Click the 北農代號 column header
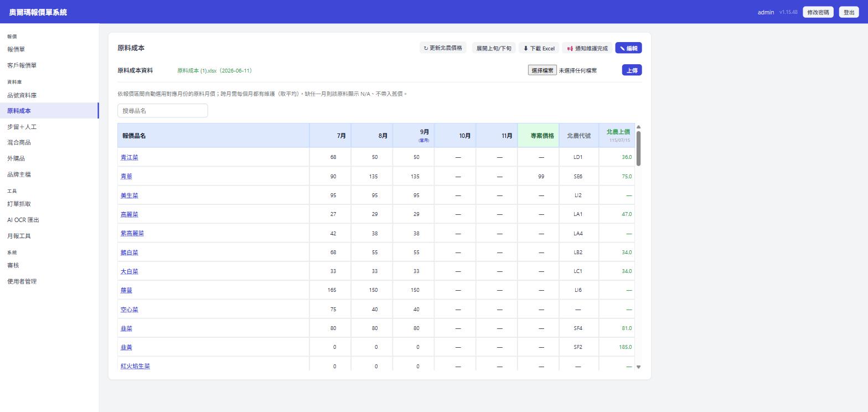The width and height of the screenshot is (868, 412). pyautogui.click(x=579, y=136)
